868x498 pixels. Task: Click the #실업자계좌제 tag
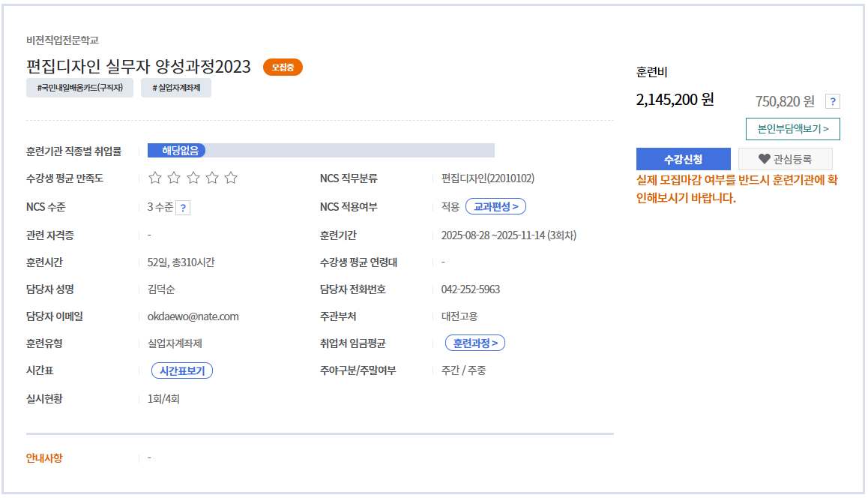pyautogui.click(x=176, y=88)
